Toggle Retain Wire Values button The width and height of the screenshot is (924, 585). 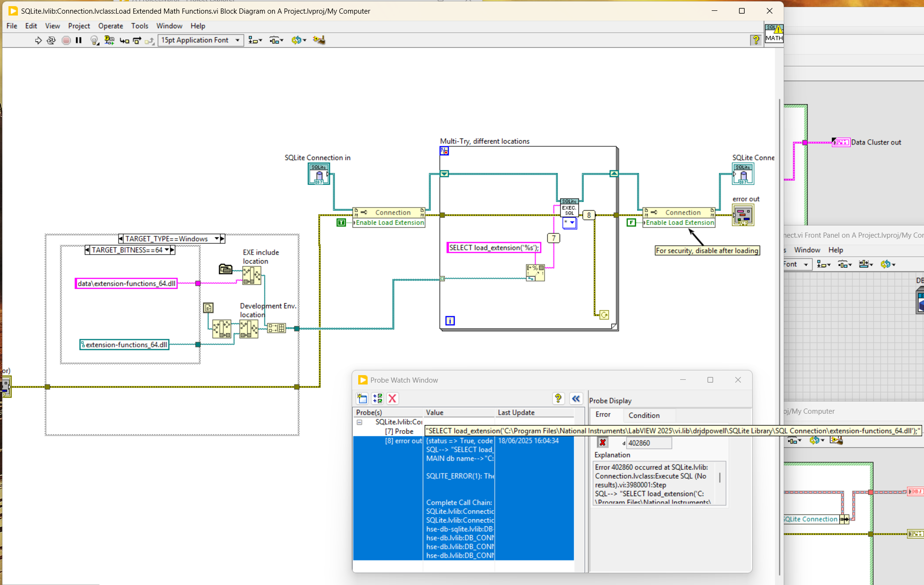[109, 40]
